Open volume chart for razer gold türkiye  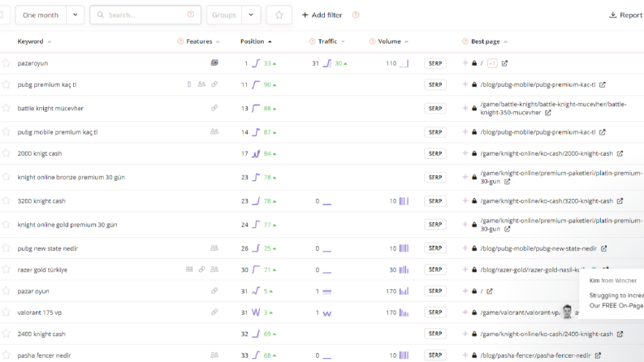[x=404, y=269]
